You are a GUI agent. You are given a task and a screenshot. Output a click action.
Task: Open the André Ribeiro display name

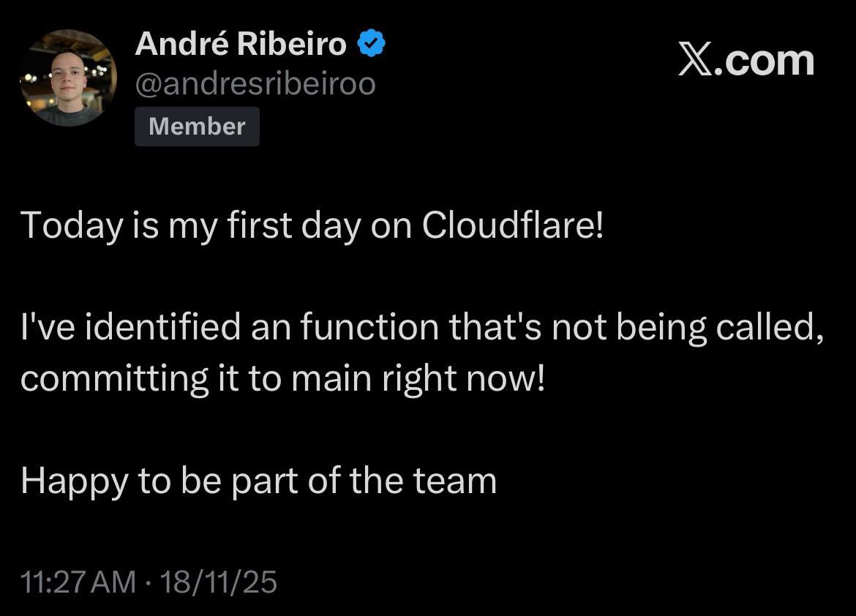tap(241, 45)
